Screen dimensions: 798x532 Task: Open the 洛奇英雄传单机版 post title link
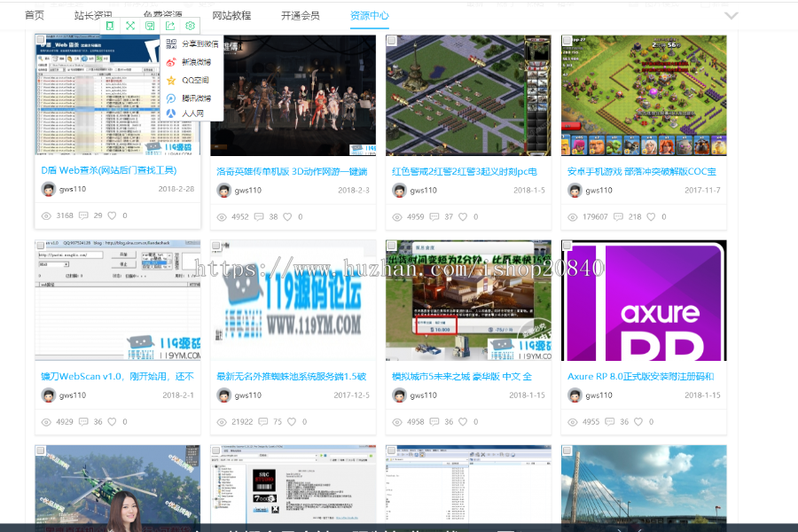(293, 171)
